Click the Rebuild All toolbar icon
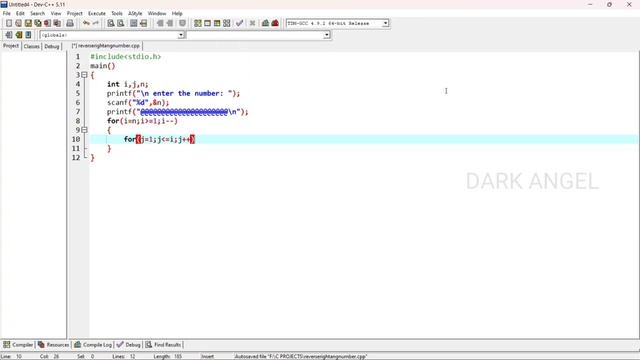640x360 pixels. tap(227, 23)
